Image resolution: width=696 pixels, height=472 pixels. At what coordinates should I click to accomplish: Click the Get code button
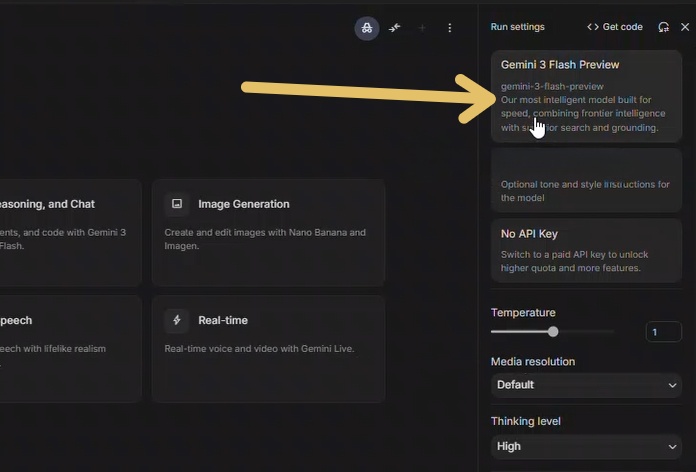click(615, 27)
